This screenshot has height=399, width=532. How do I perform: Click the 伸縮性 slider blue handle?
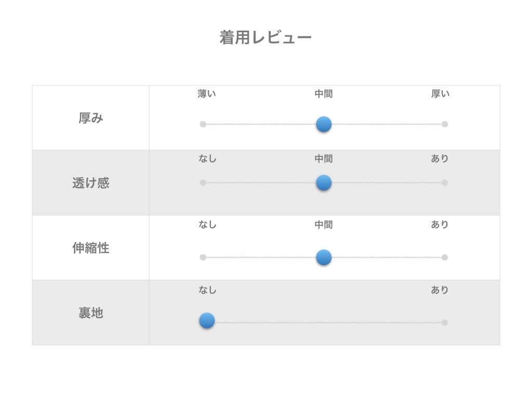coord(324,257)
